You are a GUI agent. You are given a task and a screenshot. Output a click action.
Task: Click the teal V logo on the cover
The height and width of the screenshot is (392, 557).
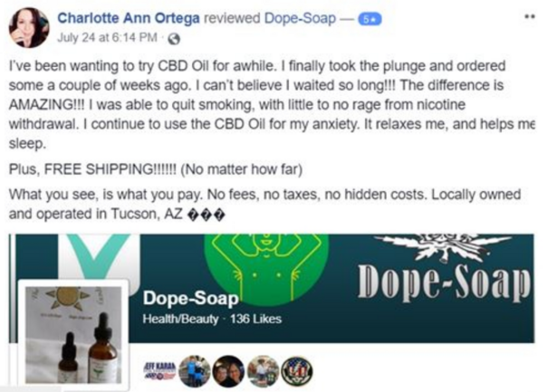(99, 257)
